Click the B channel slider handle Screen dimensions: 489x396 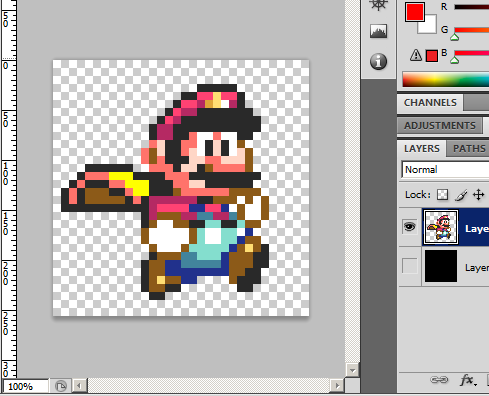point(455,60)
